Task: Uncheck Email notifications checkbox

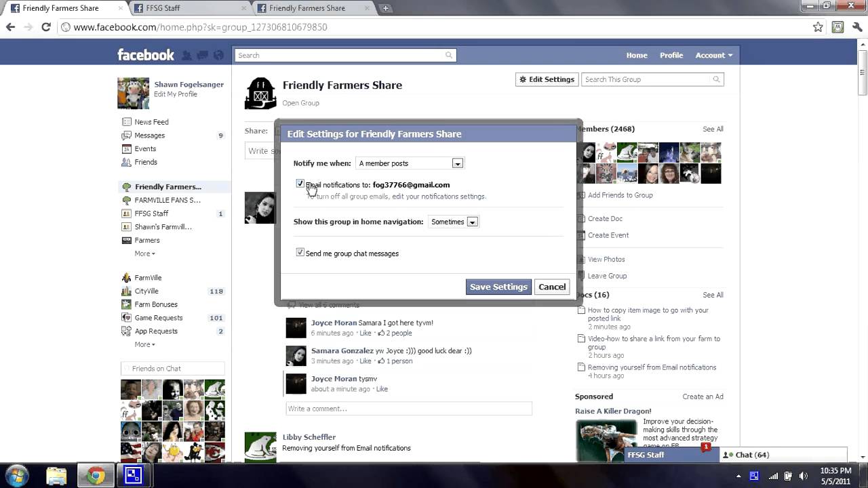Action: [300, 184]
